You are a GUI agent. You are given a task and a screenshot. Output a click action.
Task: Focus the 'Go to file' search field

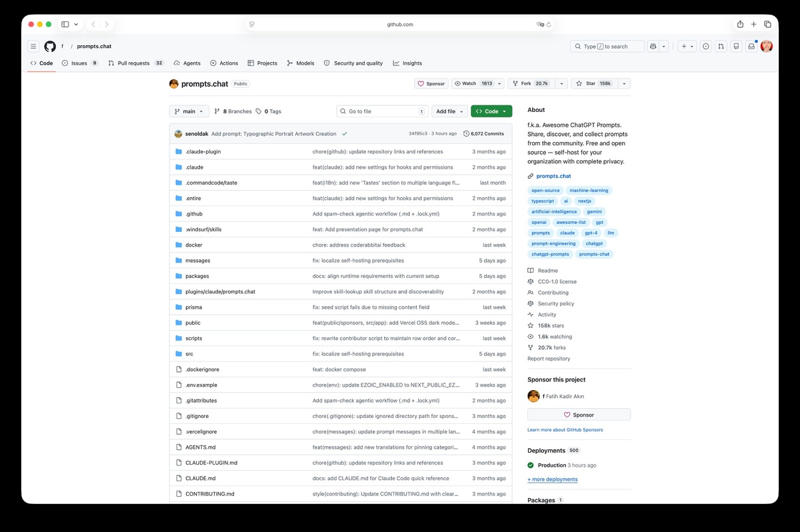point(381,111)
